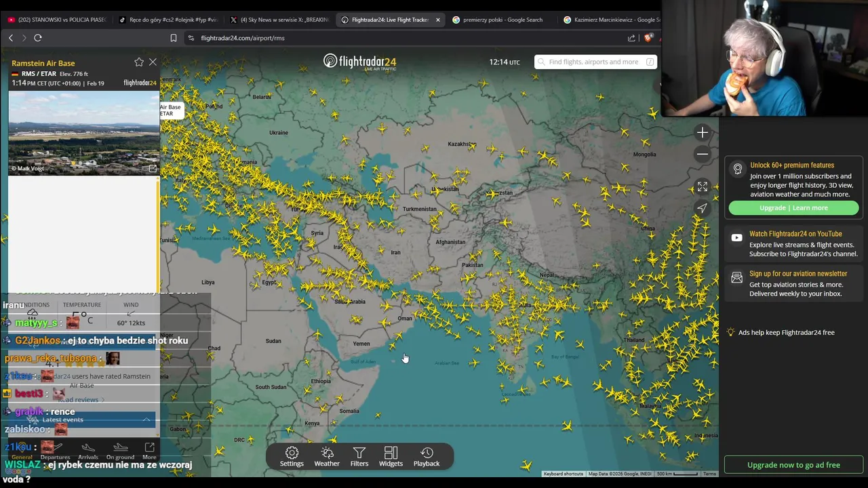Close the Flightradar24 browser tab

pos(437,20)
